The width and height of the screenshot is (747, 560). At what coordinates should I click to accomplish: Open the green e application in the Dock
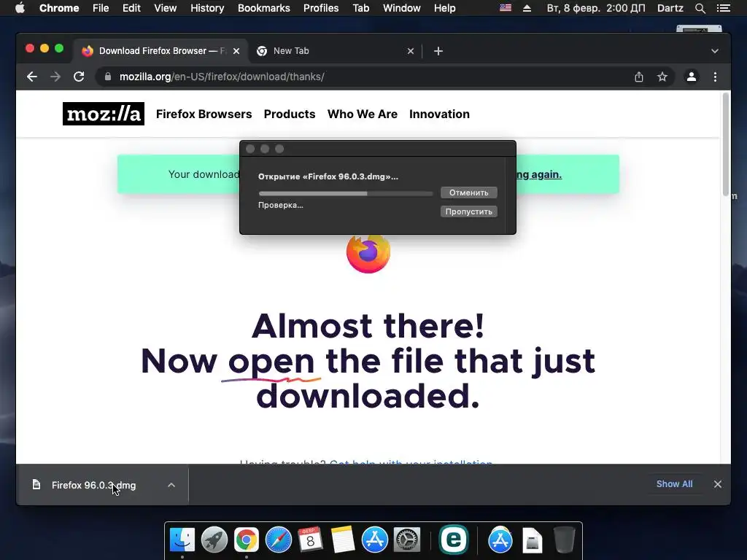pyautogui.click(x=454, y=540)
